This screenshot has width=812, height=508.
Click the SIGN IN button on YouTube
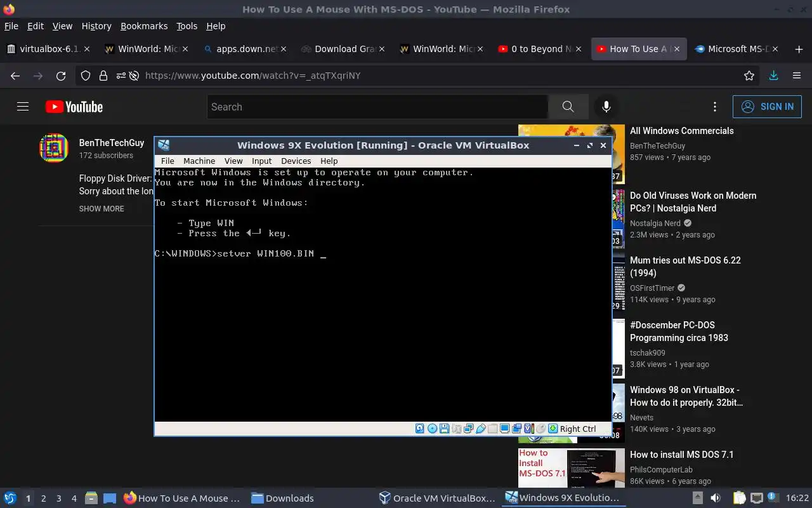point(767,107)
